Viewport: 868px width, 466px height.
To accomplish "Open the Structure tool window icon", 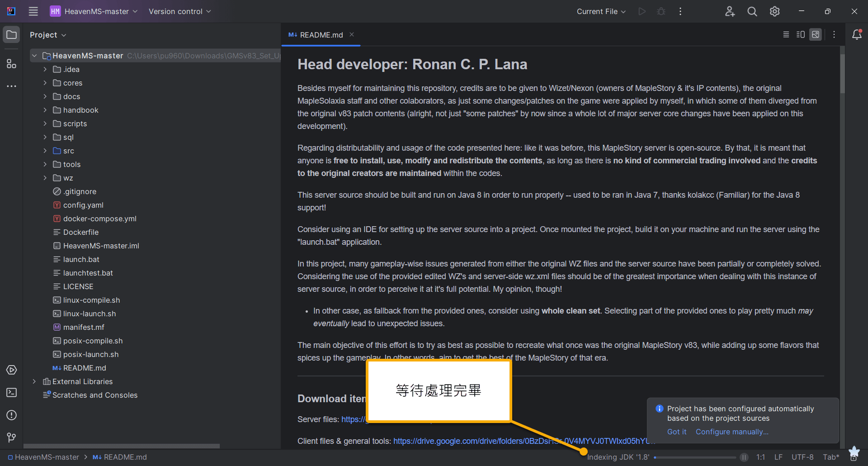I will 11,64.
